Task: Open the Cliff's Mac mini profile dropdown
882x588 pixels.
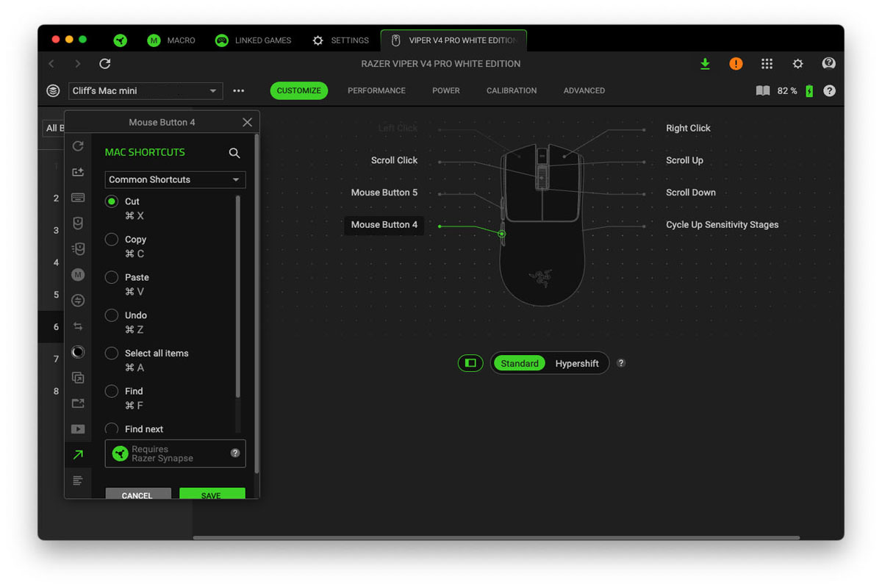Action: [146, 91]
